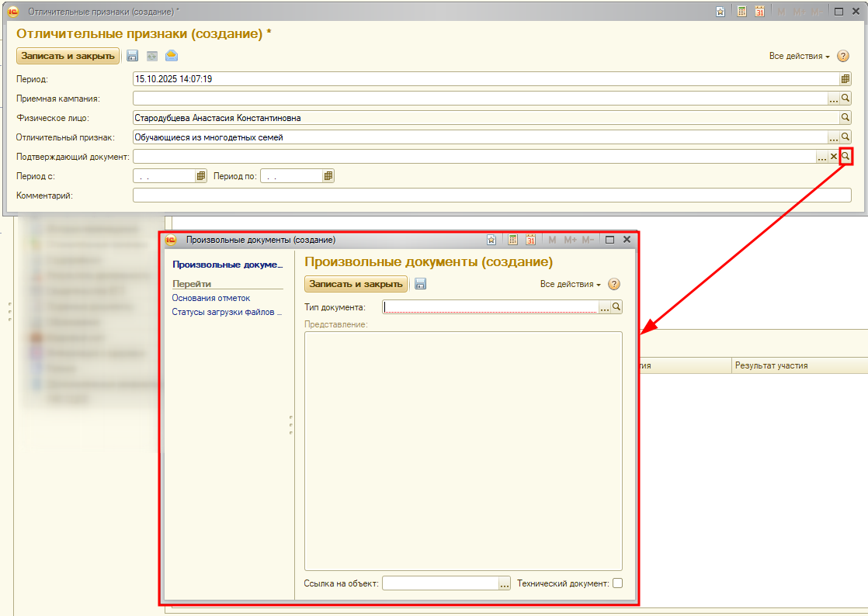Open the magnifier icon for Тип документа

[616, 307]
